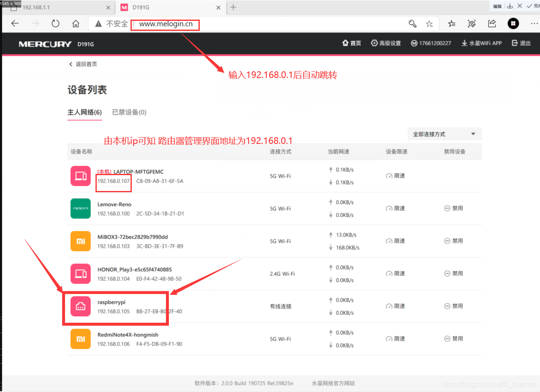
Task: Disable Lemove-Reno with 禁用
Action: tap(454, 209)
